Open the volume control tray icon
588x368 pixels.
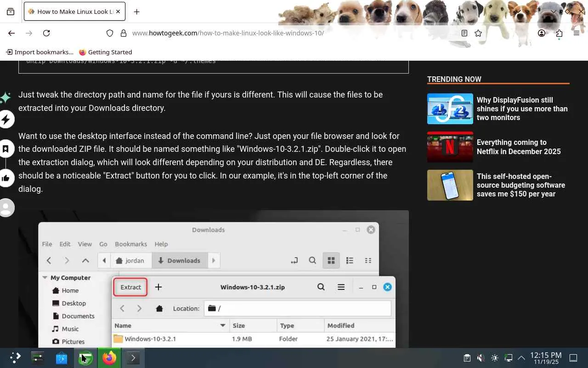pyautogui.click(x=481, y=358)
